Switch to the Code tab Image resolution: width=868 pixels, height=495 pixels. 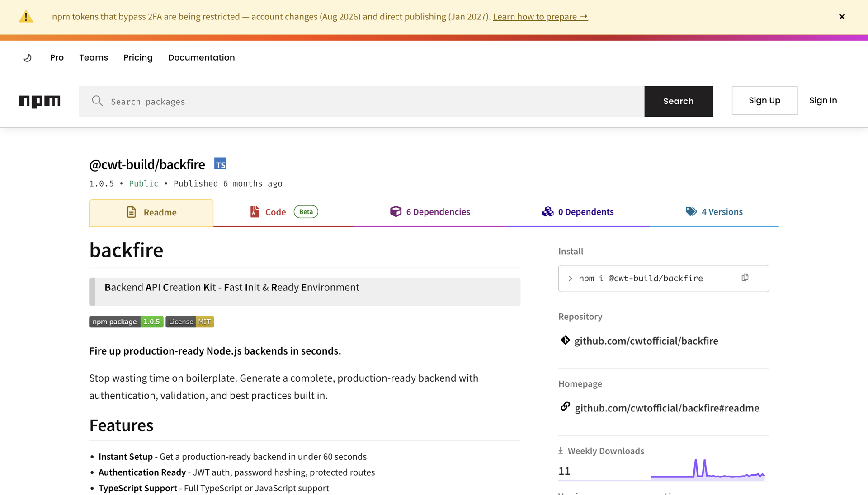pyautogui.click(x=283, y=212)
